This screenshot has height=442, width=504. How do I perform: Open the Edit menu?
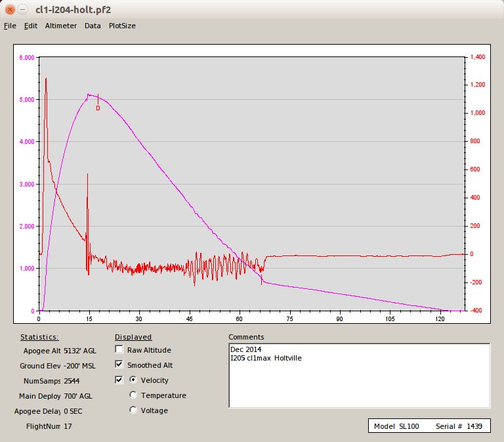point(31,26)
